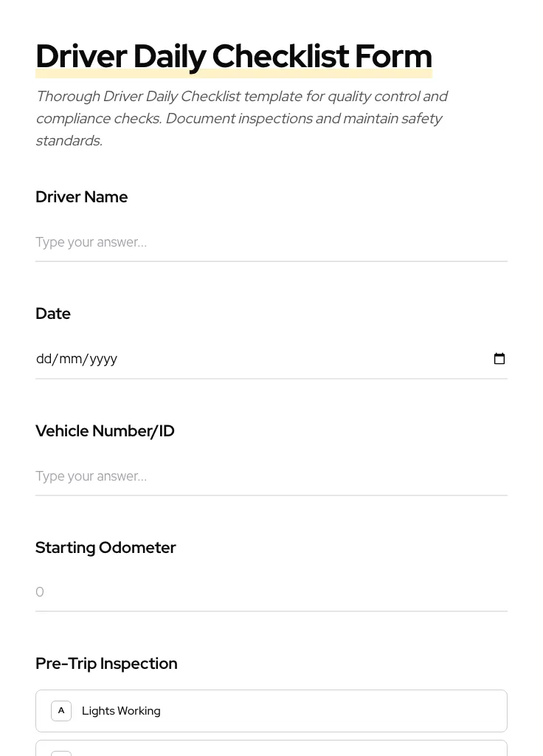
Task: Click the "A" shortcut key badge
Action: tap(61, 710)
